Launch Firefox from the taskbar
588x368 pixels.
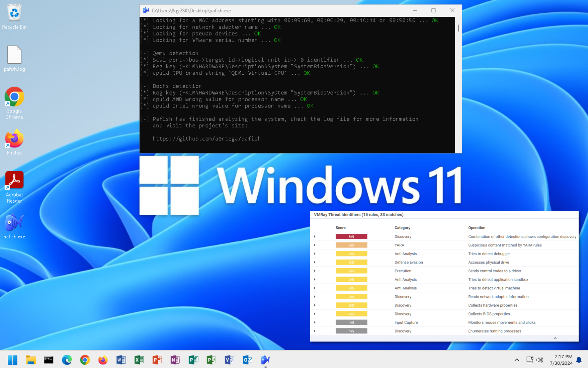point(103,360)
